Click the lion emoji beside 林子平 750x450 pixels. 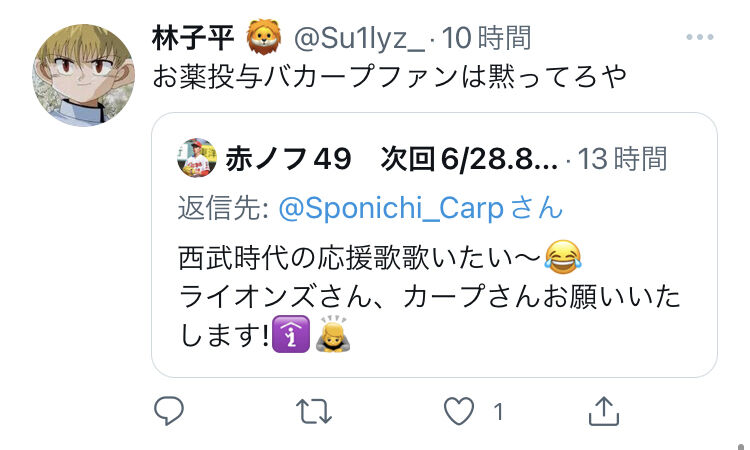(x=264, y=37)
